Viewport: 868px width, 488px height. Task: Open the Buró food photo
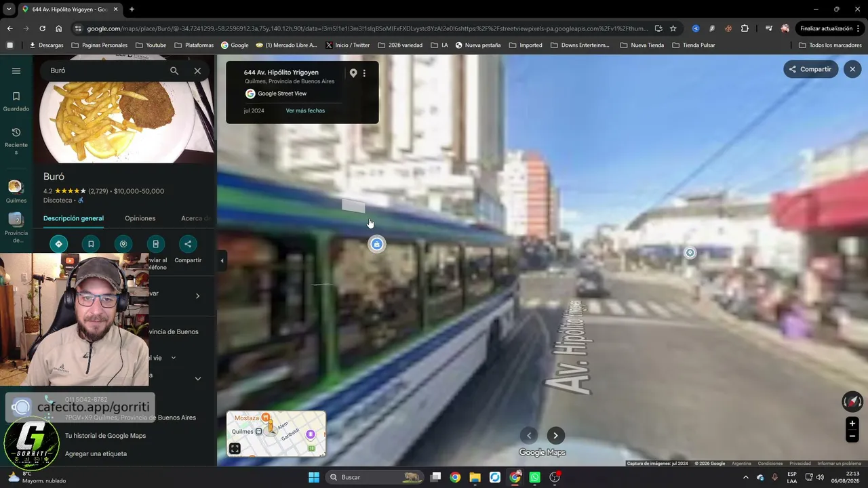[125, 122]
